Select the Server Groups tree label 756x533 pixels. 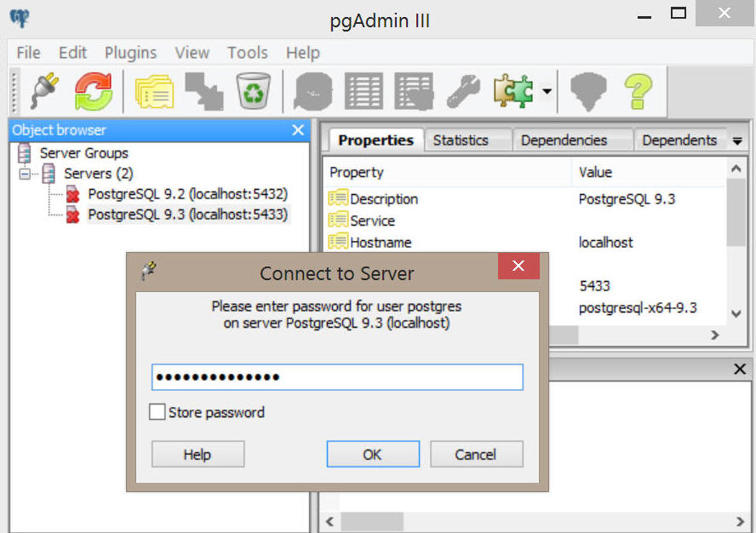point(84,153)
